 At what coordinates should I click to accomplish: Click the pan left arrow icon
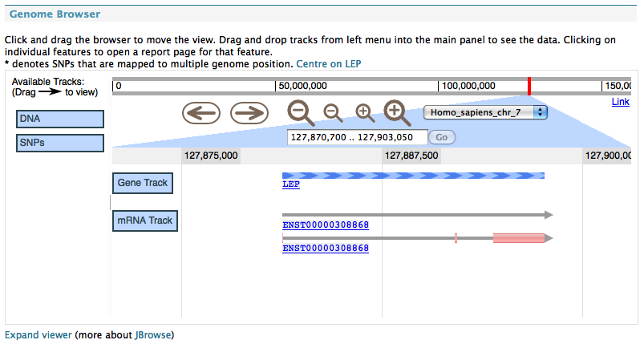tap(201, 113)
